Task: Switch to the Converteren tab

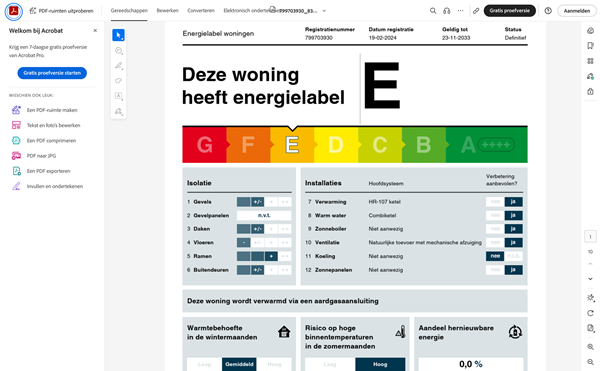Action: pyautogui.click(x=201, y=11)
